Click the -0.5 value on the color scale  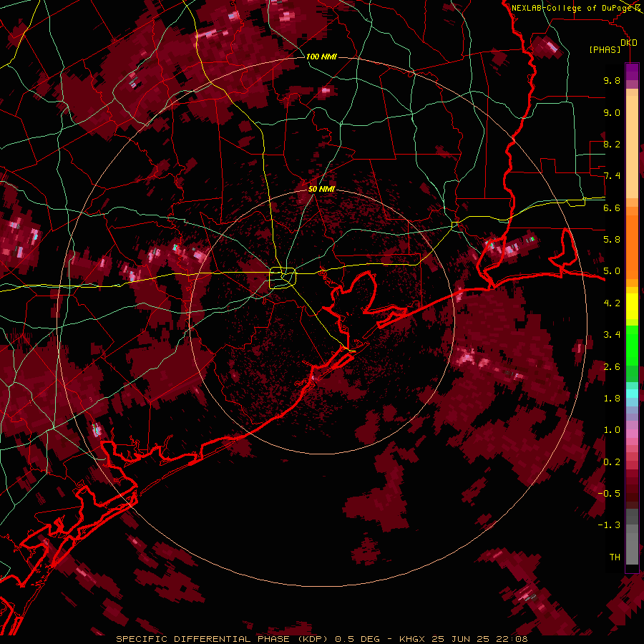609,494
